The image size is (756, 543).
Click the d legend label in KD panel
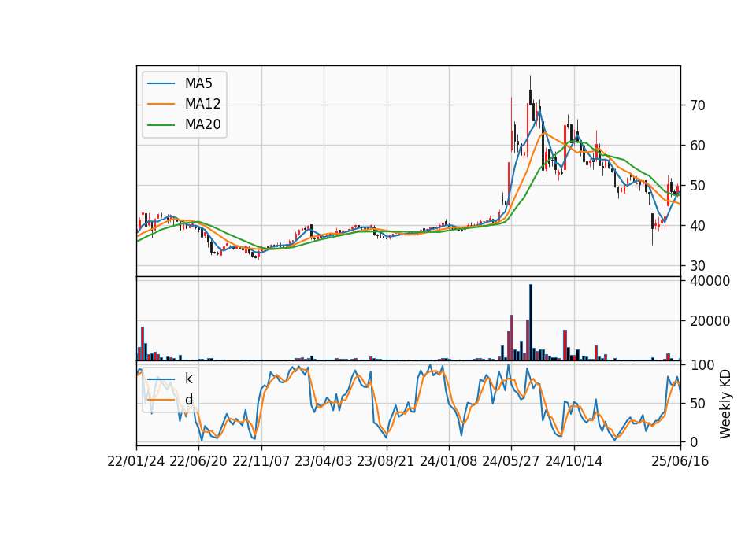(x=188, y=400)
